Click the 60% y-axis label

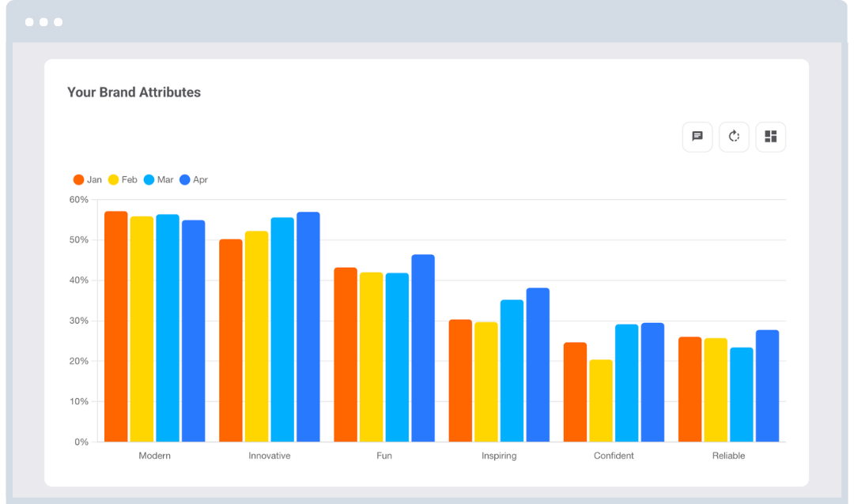79,200
